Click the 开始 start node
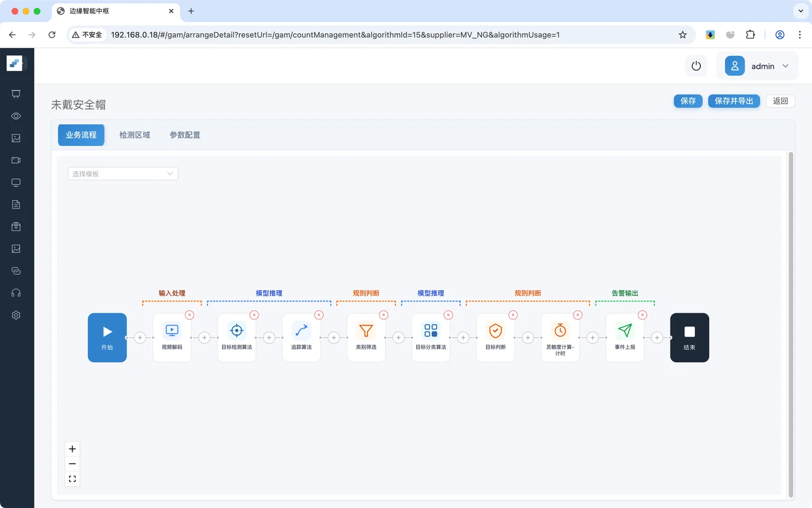This screenshot has width=812, height=508. (x=107, y=338)
